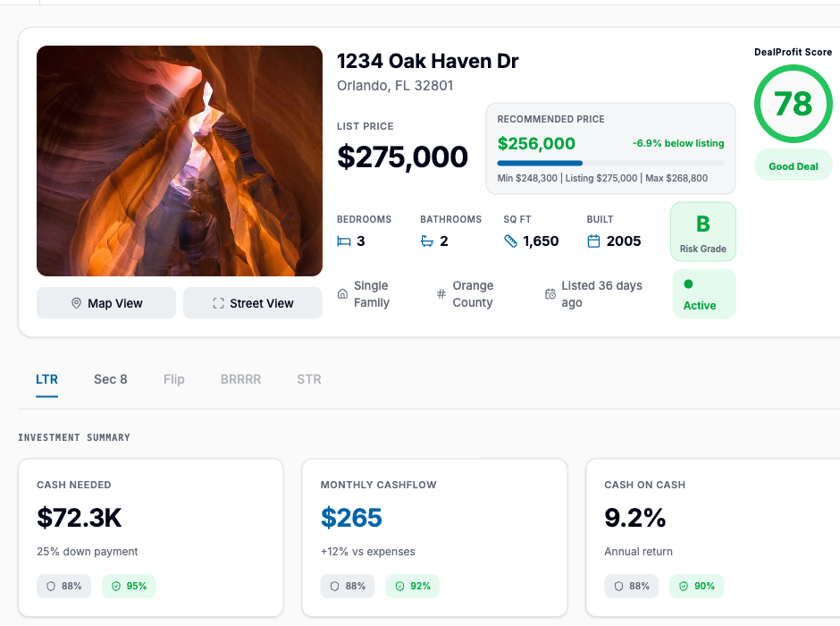The width and height of the screenshot is (840, 626).
Task: Toggle the B Risk Grade badge
Action: [702, 231]
